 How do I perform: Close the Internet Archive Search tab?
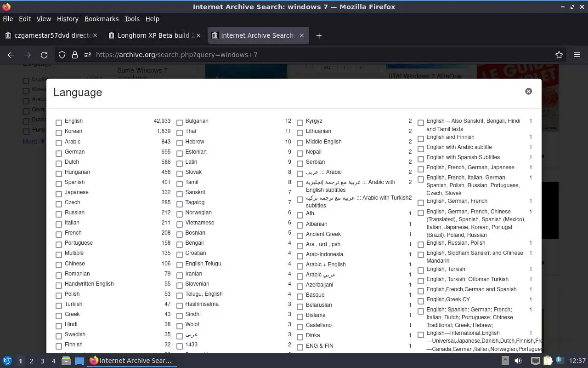pyautogui.click(x=302, y=35)
